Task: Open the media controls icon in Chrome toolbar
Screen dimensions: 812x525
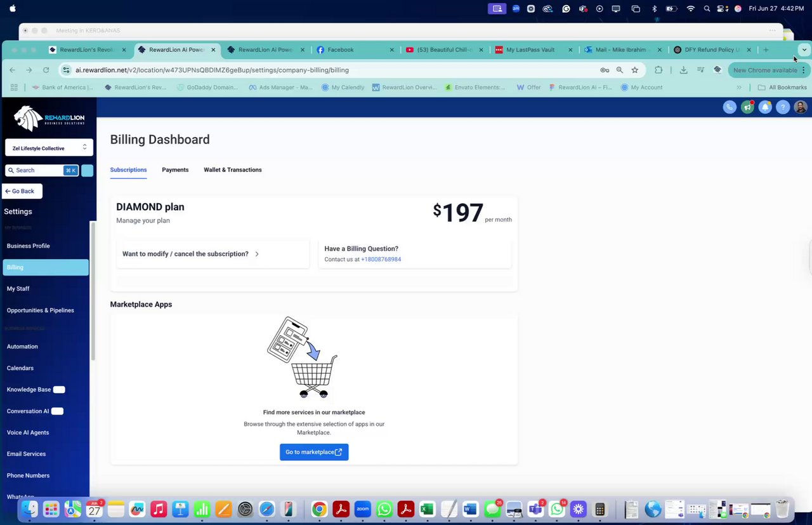Action: tap(700, 70)
